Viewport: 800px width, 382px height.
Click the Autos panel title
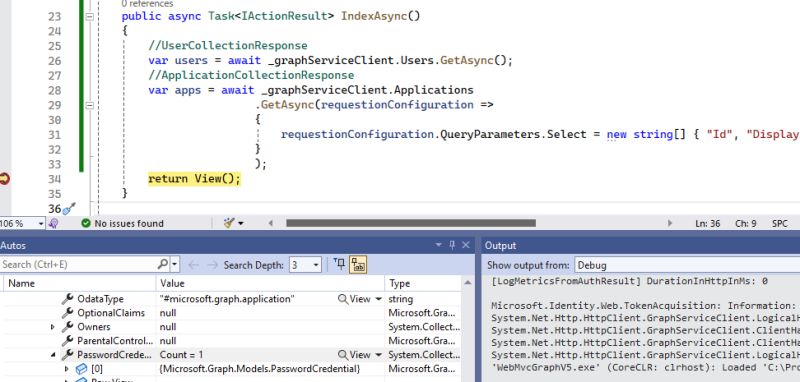[13, 245]
